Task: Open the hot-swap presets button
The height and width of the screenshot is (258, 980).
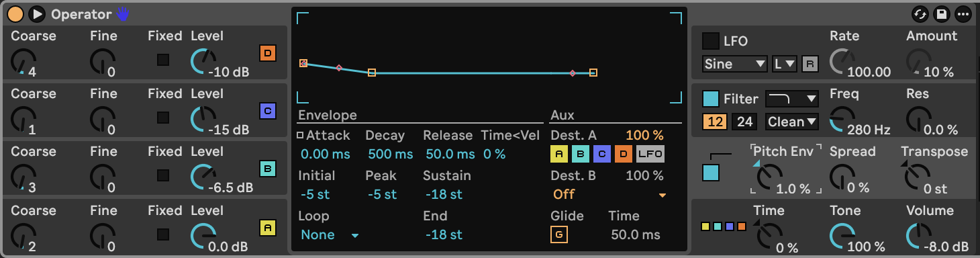Action: (920, 13)
